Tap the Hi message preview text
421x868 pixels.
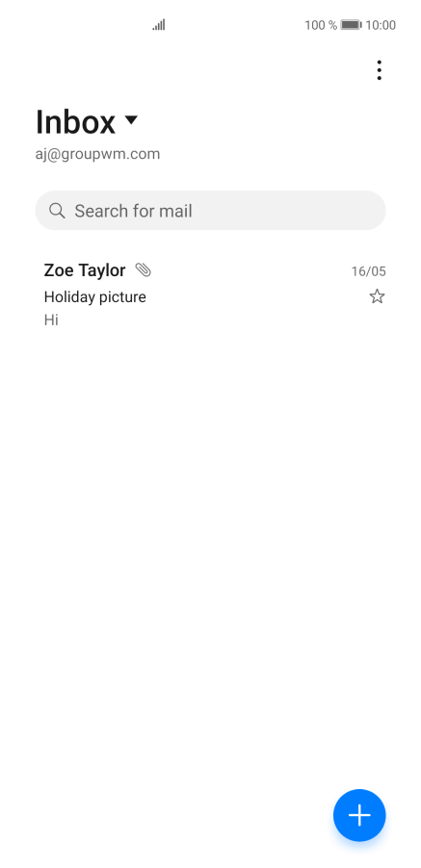51,319
